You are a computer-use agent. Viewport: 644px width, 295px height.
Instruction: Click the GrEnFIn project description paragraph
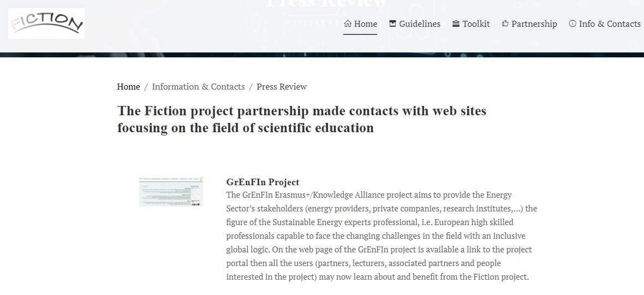[381, 236]
